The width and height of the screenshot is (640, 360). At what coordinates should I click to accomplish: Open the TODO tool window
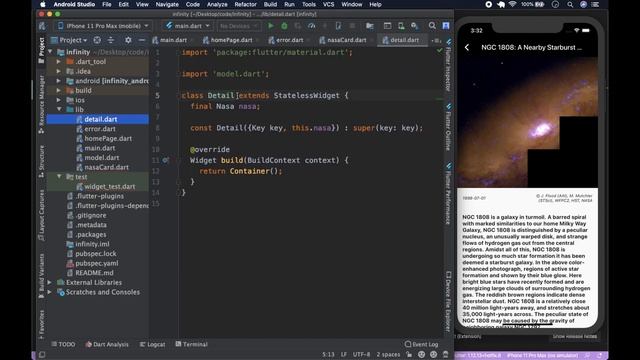point(63,344)
